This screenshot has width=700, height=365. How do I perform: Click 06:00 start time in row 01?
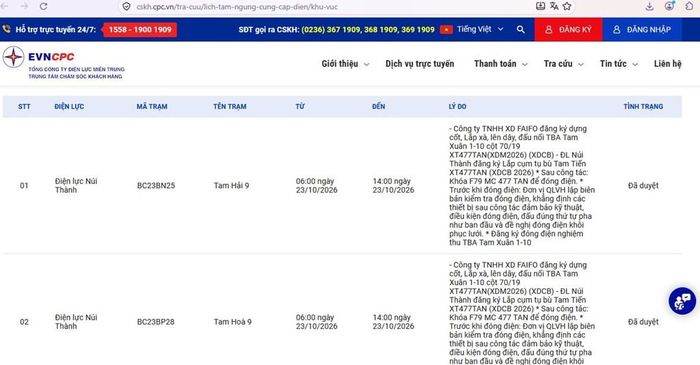tap(317, 186)
